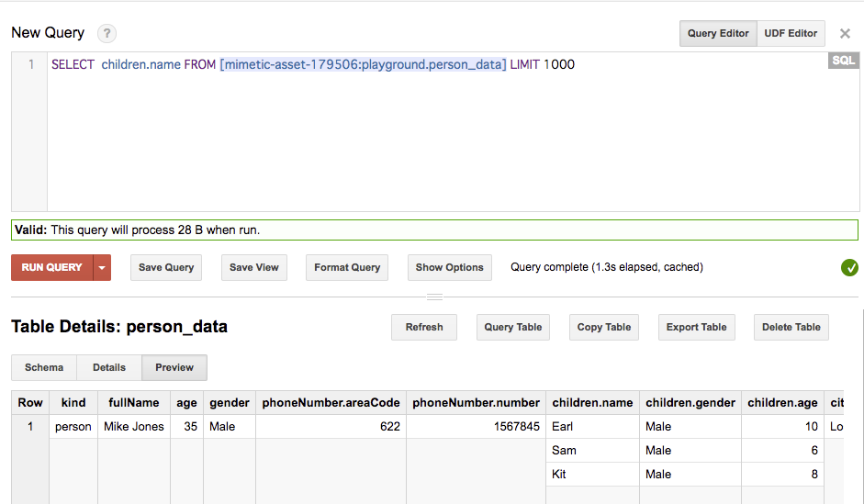Open the Run Query dropdown arrow

102,268
